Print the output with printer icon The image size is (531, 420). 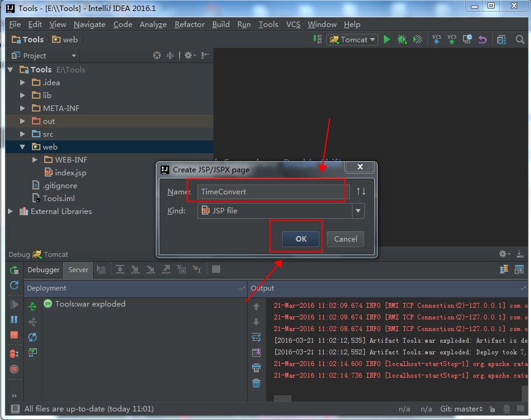click(256, 368)
